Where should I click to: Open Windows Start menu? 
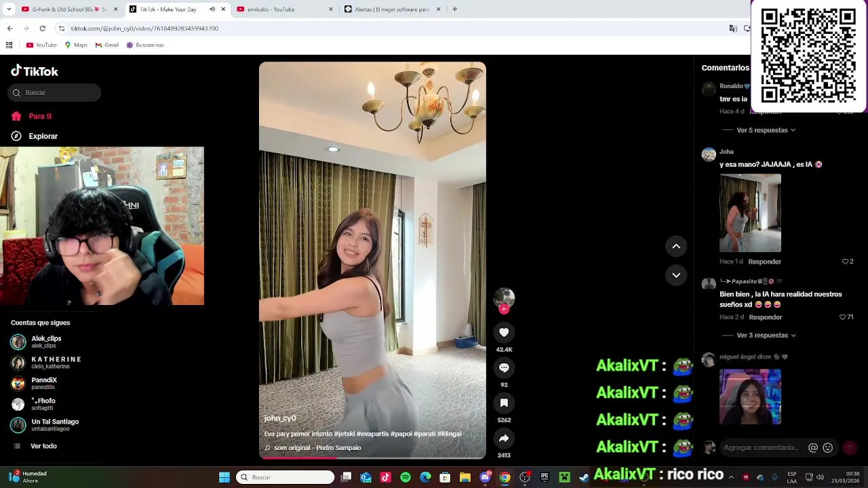pos(224,477)
